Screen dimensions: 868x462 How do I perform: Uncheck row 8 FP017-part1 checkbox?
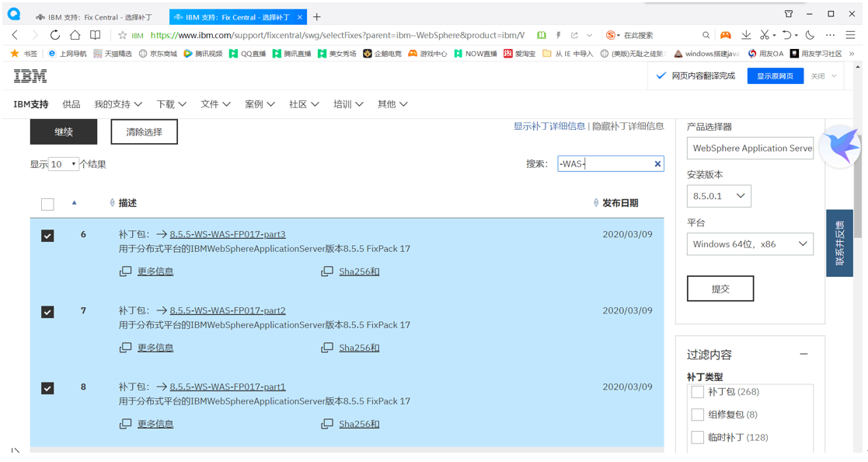pyautogui.click(x=47, y=388)
